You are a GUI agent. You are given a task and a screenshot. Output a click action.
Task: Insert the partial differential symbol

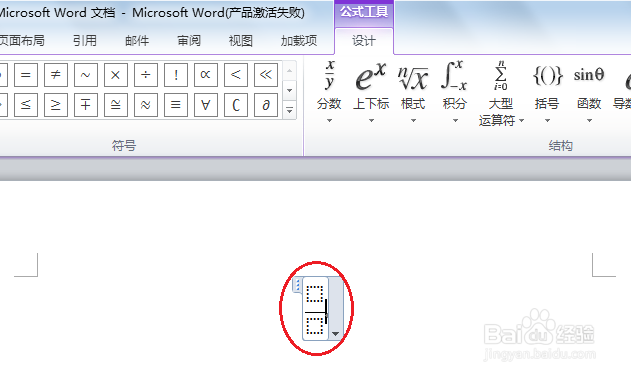tap(266, 105)
